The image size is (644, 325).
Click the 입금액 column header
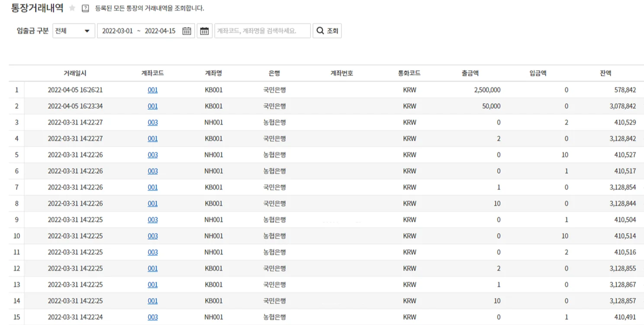point(538,73)
